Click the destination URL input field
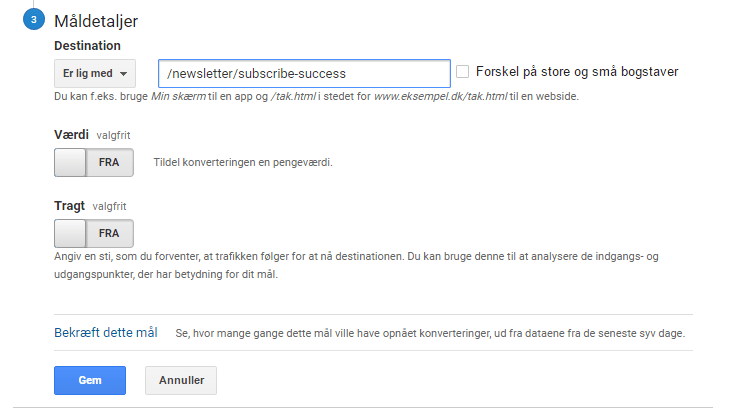Image resolution: width=729 pixels, height=413 pixels. (x=304, y=73)
